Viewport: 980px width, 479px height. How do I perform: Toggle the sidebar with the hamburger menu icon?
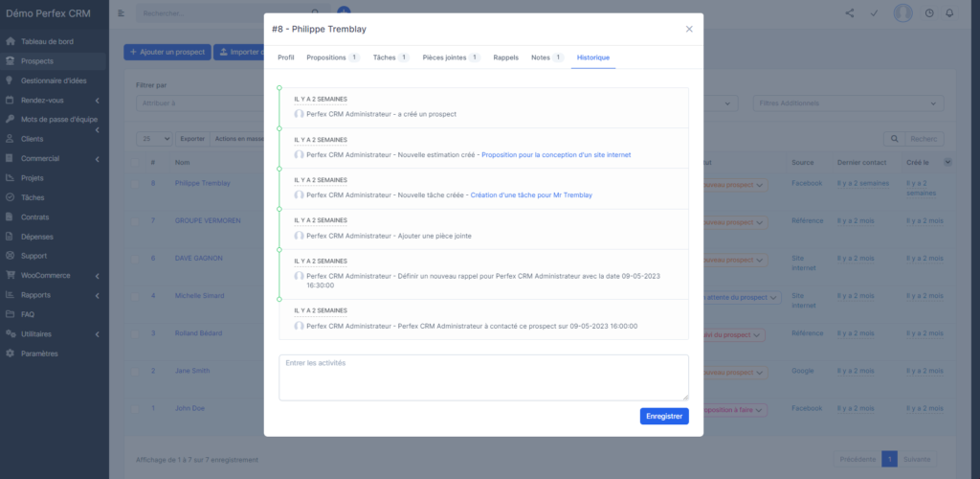click(122, 13)
